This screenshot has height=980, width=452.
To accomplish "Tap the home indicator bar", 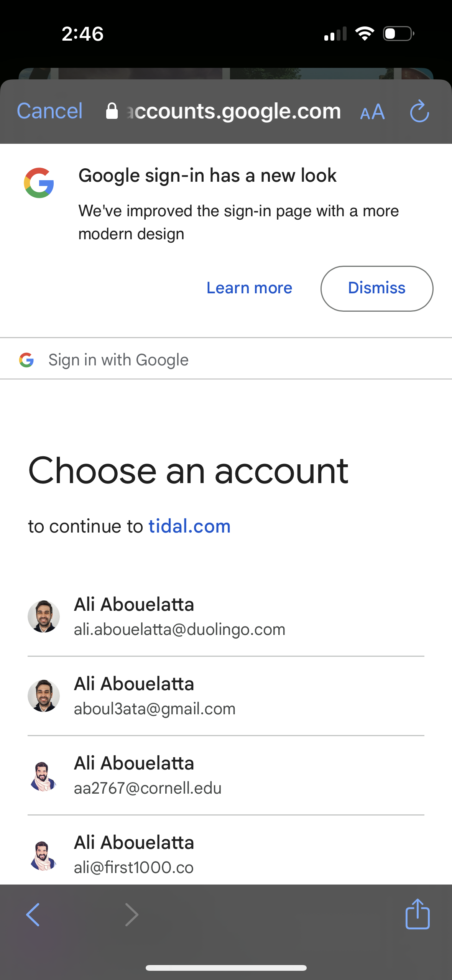I will [226, 968].
